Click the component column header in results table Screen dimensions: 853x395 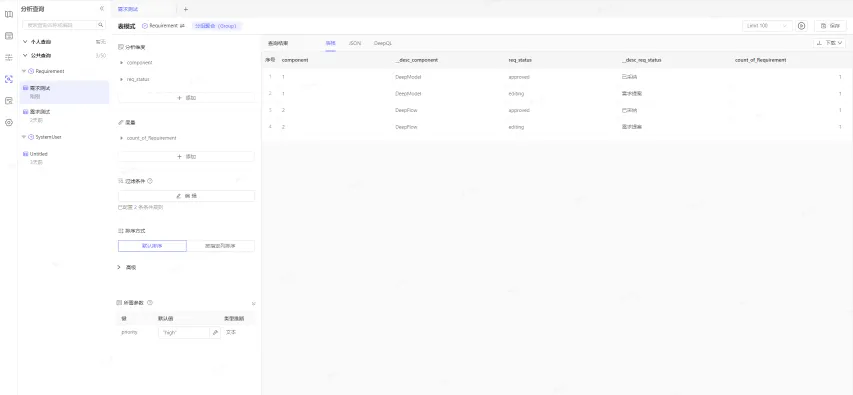point(295,60)
